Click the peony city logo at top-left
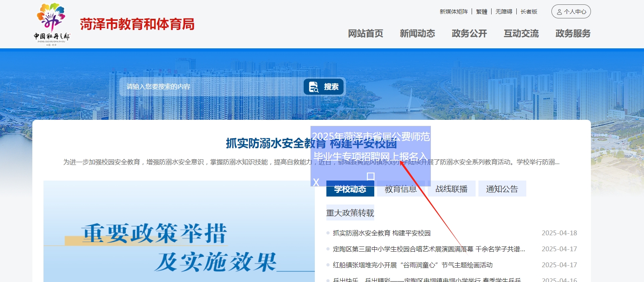The height and width of the screenshot is (282, 644). 51,24
